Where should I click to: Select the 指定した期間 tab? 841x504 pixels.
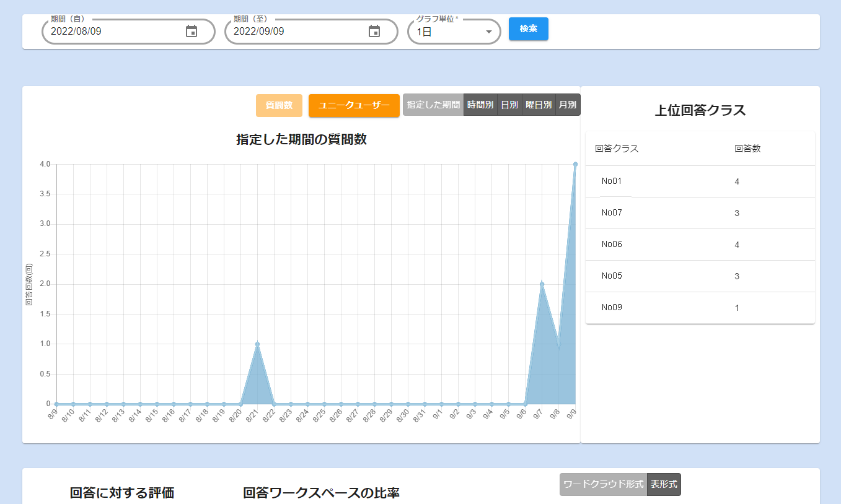(433, 105)
